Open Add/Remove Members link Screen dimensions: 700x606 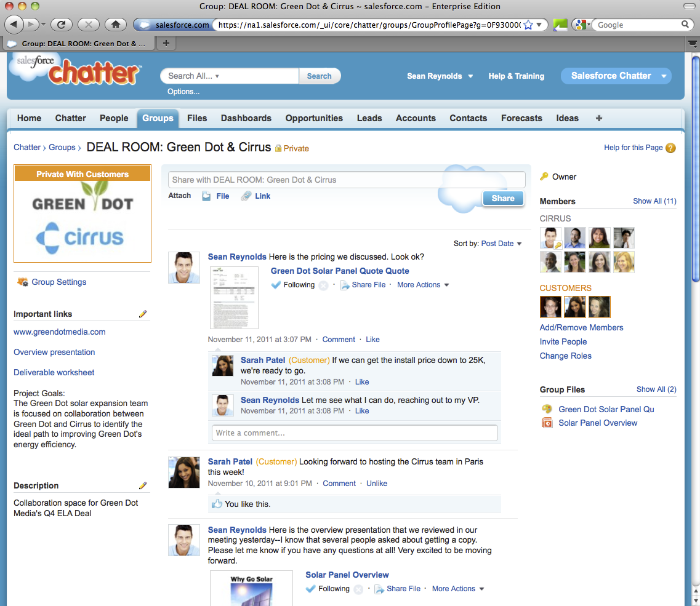pyautogui.click(x=581, y=327)
